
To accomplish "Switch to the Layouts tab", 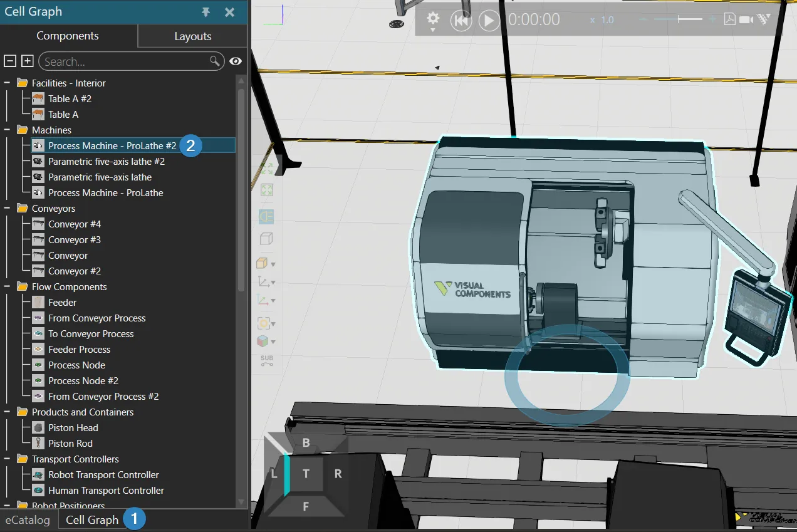I will point(192,36).
